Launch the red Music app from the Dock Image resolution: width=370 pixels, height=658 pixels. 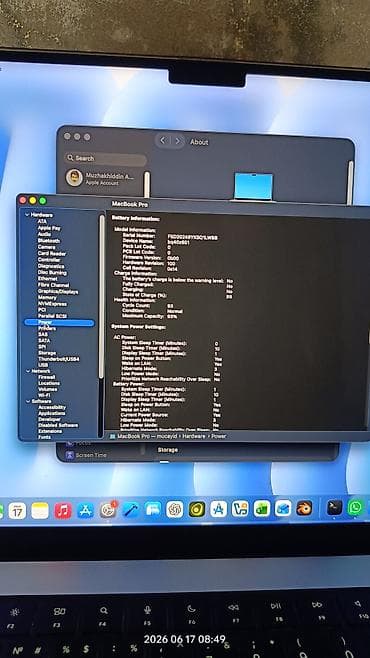tap(63, 511)
